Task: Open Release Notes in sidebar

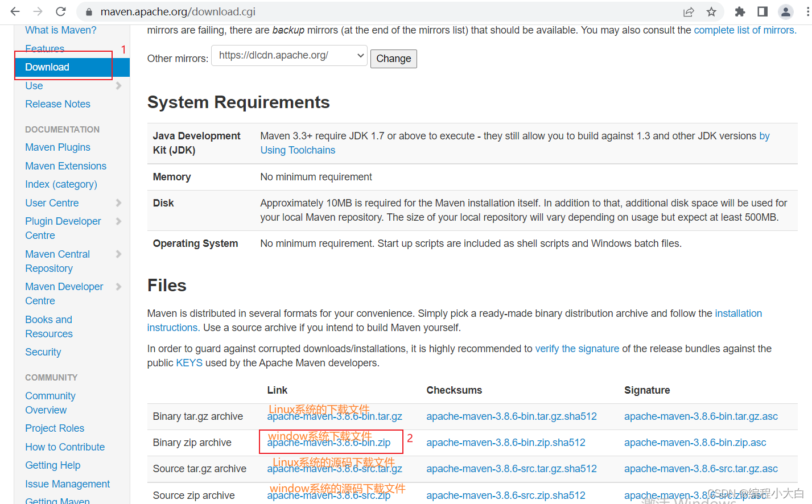Action: point(57,104)
